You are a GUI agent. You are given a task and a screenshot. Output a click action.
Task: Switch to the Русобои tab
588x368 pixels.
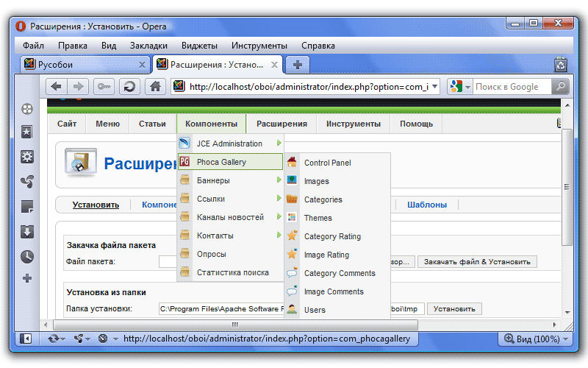81,65
